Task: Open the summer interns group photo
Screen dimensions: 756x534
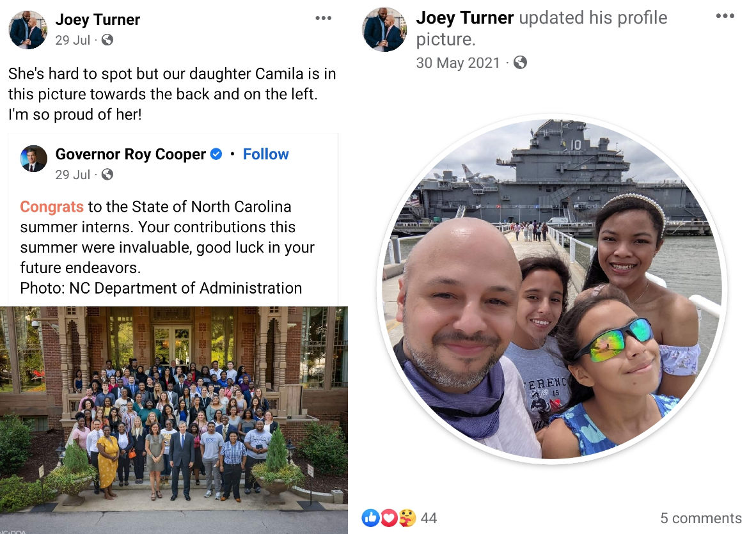Action: [x=173, y=420]
